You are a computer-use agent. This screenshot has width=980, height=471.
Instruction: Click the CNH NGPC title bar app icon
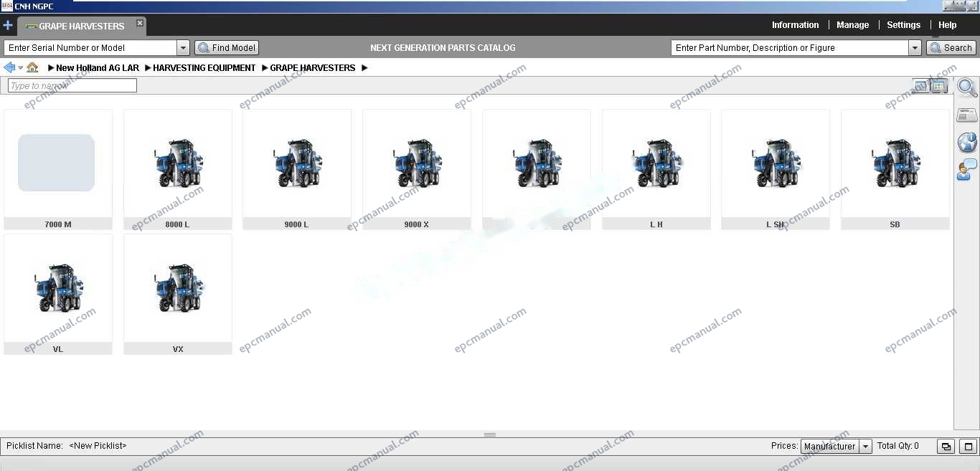click(6, 6)
